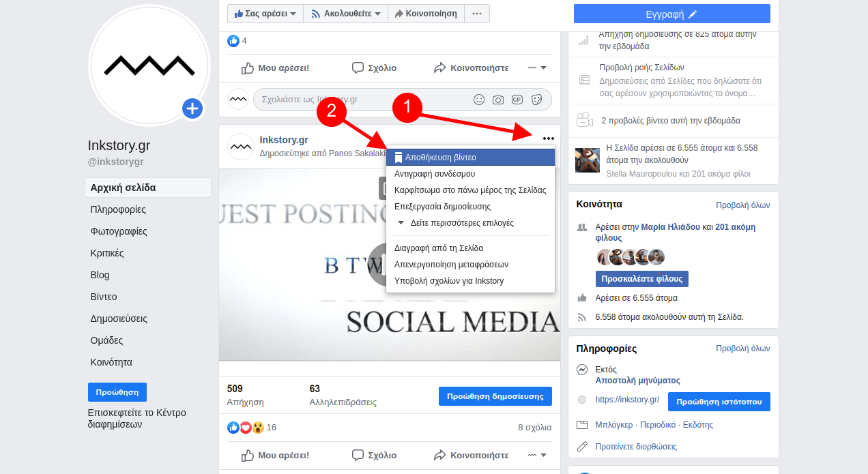Image resolution: width=868 pixels, height=474 pixels.
Task: Click the Προώθηση δημοσίευσης button
Action: (x=495, y=396)
